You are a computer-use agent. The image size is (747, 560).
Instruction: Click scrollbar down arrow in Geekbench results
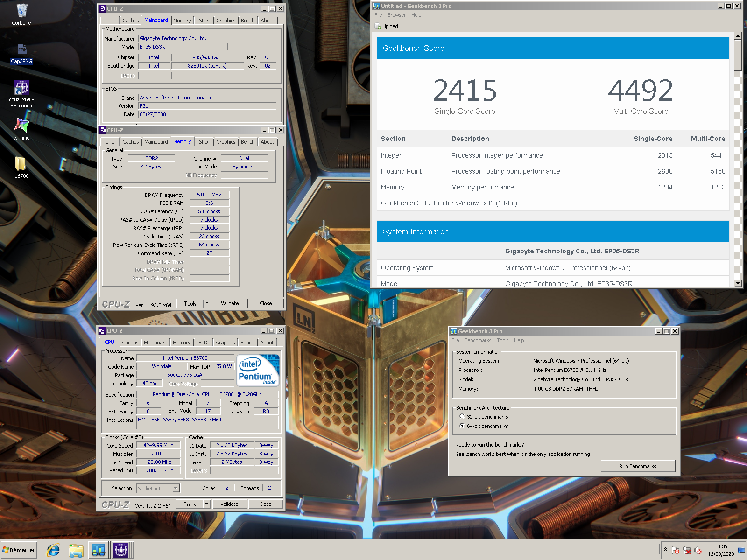[738, 283]
